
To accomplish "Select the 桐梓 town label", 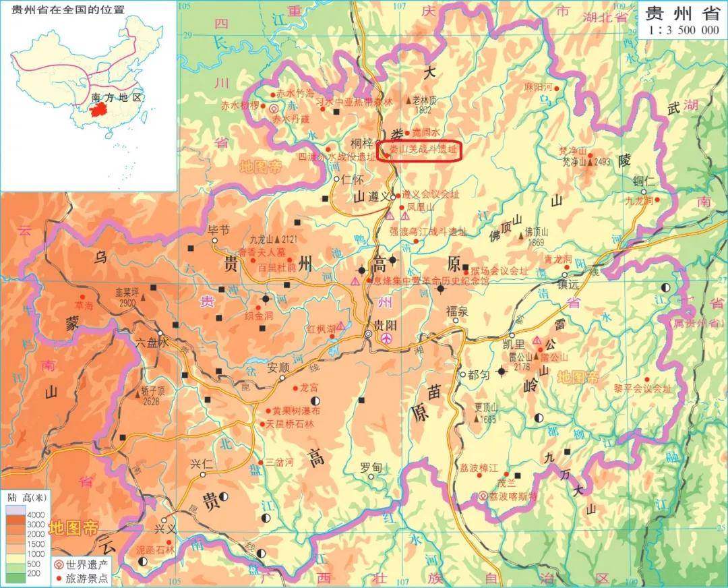I will (x=362, y=144).
